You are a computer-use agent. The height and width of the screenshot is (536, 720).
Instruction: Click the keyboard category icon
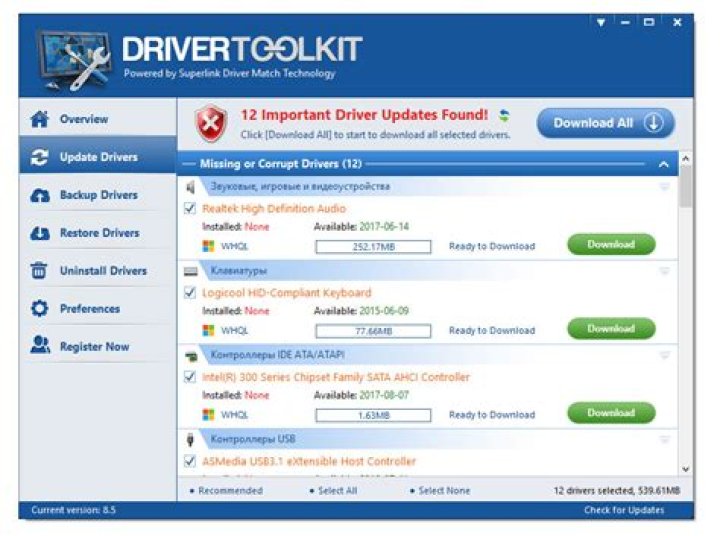pyautogui.click(x=191, y=271)
